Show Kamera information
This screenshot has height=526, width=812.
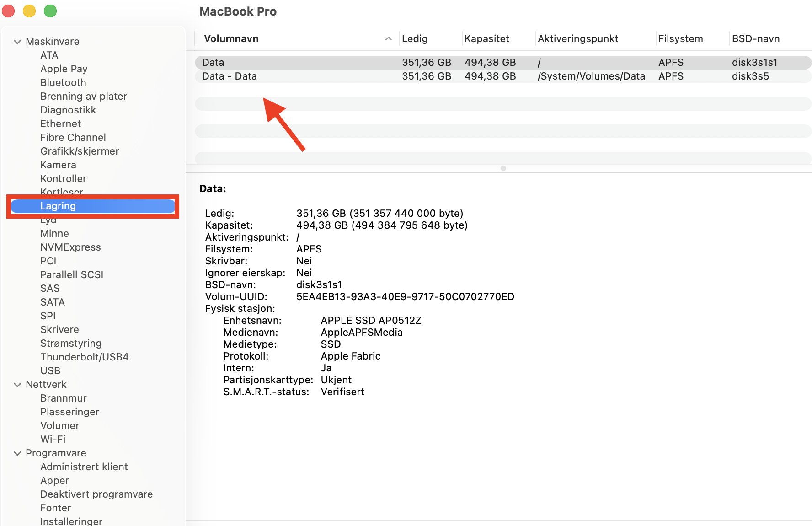coord(58,165)
